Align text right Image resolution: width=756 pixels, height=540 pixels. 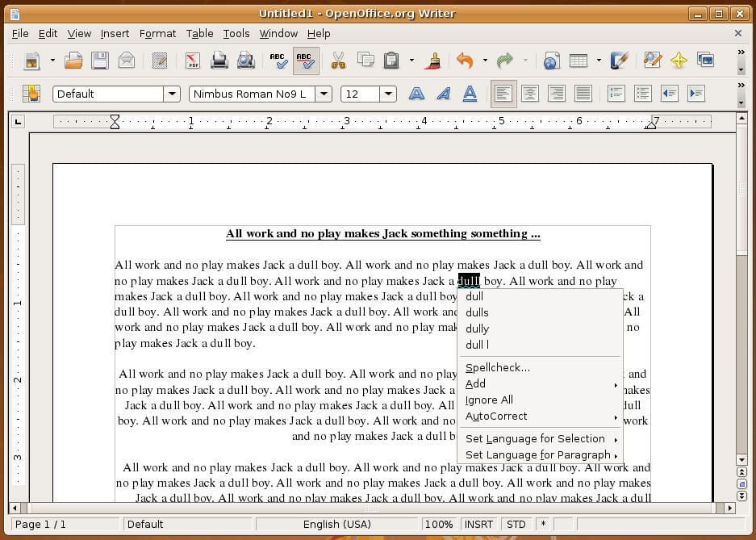557,94
